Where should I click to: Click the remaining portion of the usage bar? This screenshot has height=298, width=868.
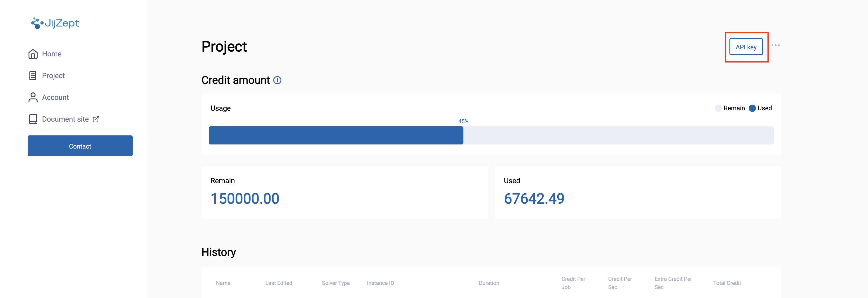618,135
